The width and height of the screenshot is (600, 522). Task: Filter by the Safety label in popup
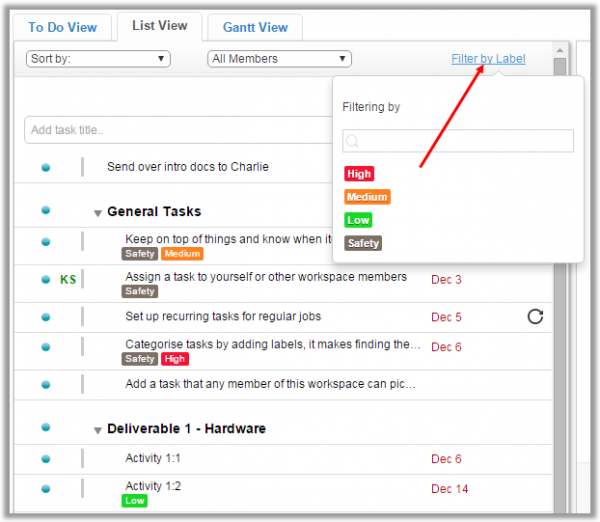click(x=363, y=243)
